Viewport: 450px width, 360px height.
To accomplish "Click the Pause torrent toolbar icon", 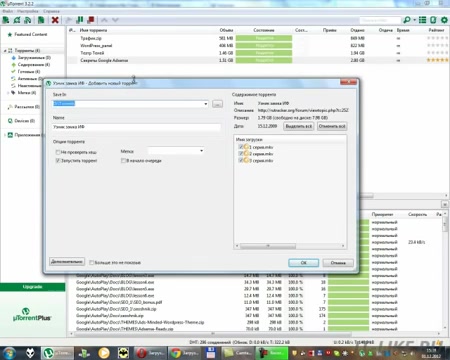I will click(x=80, y=20).
